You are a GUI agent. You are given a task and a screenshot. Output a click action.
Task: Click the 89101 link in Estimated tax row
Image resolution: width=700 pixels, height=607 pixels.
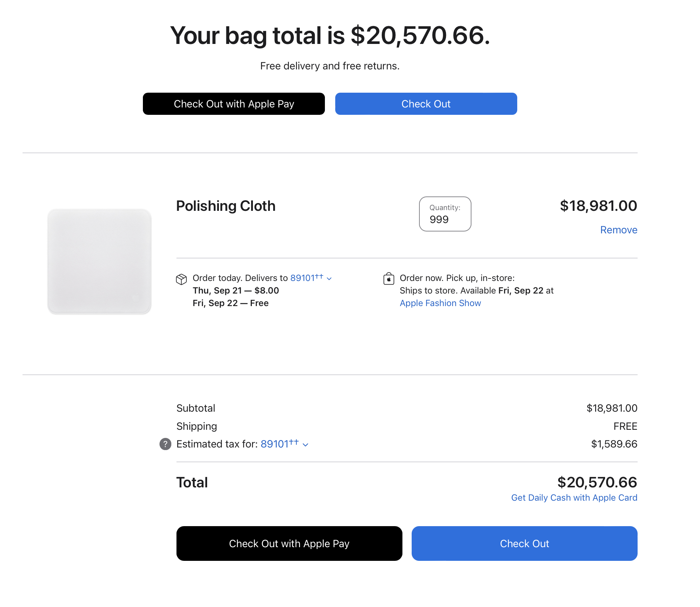pyautogui.click(x=275, y=444)
